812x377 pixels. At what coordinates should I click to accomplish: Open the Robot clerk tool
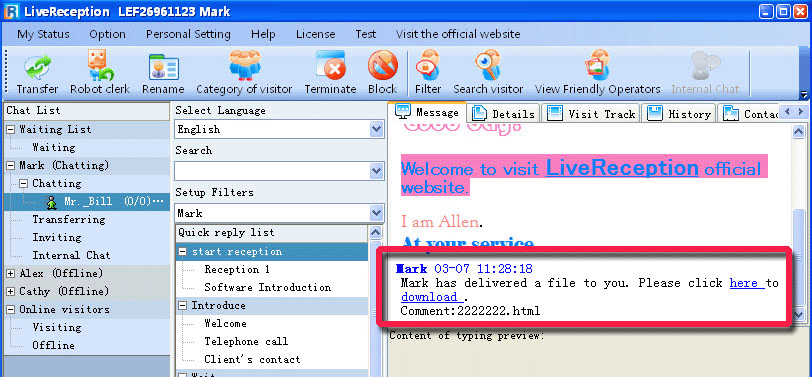click(x=100, y=66)
